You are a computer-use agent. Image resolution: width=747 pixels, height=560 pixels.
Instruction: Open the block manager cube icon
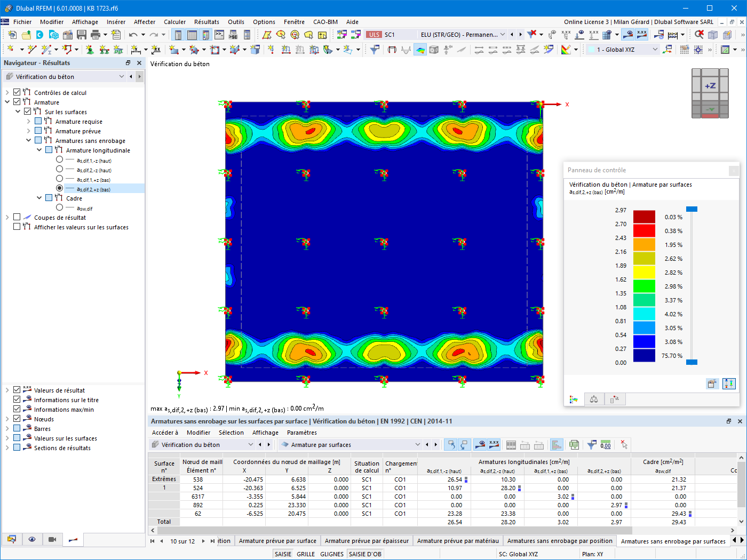coord(54,35)
